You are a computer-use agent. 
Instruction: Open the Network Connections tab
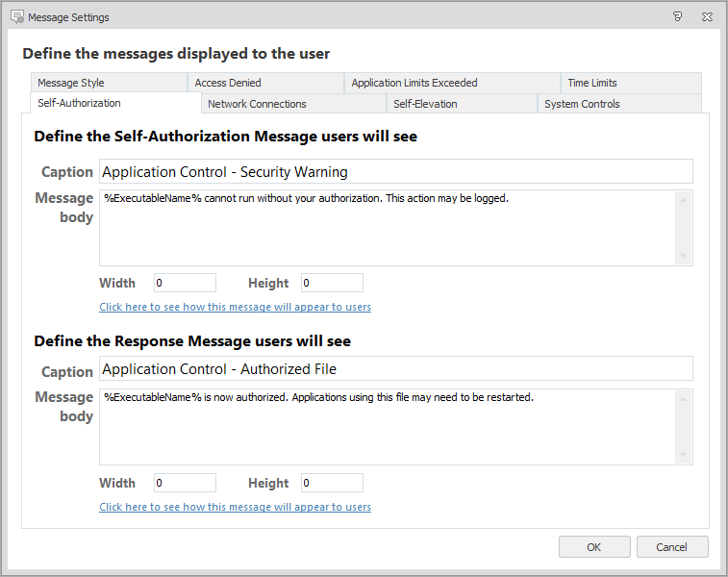click(257, 104)
